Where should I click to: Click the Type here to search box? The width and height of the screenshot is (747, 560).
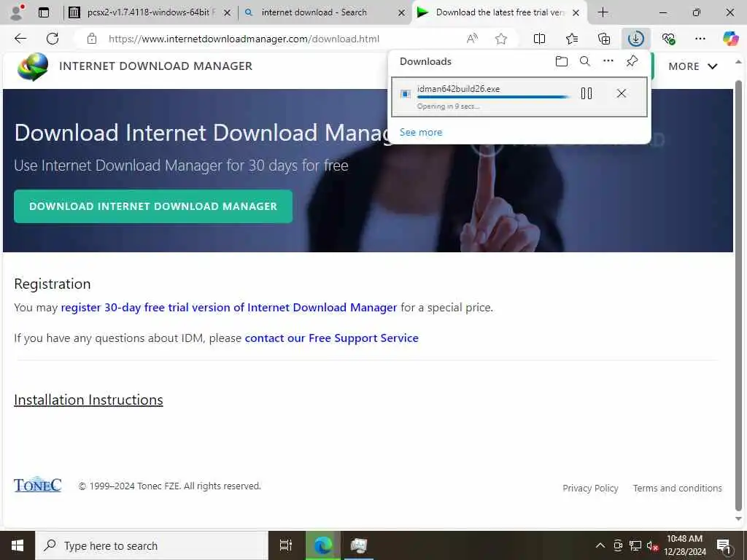(152, 545)
